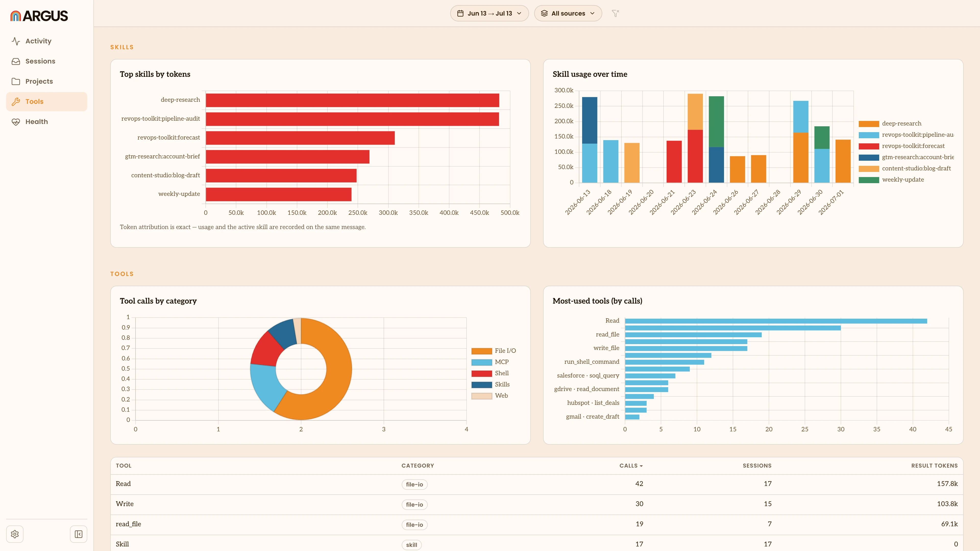Toggle Shell legend entry in donut chart
Screen dimensions: 980x551
490,373
